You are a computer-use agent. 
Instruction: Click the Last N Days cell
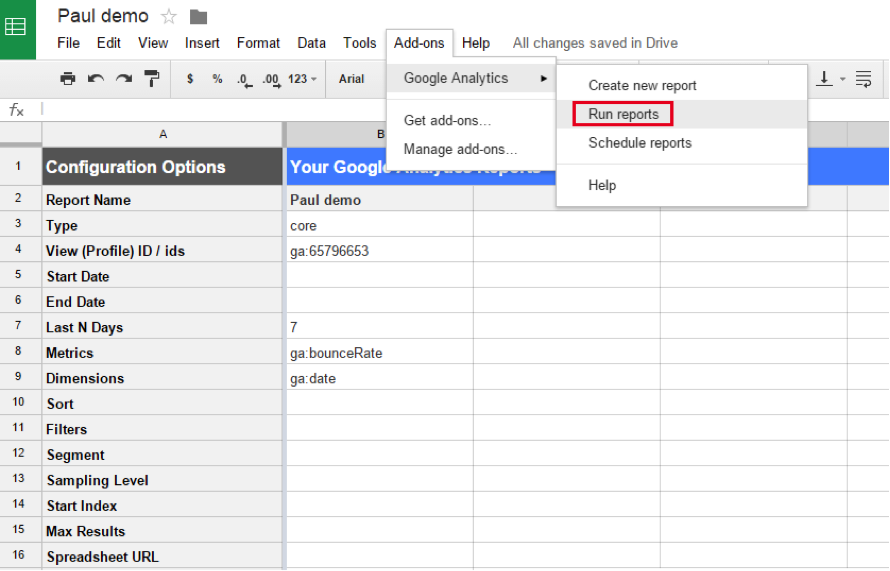coord(162,328)
